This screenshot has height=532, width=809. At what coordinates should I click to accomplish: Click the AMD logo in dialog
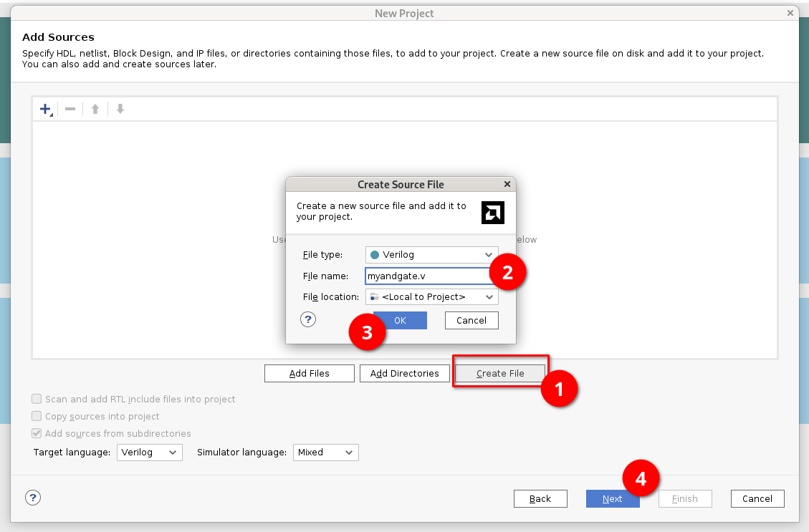tap(493, 213)
